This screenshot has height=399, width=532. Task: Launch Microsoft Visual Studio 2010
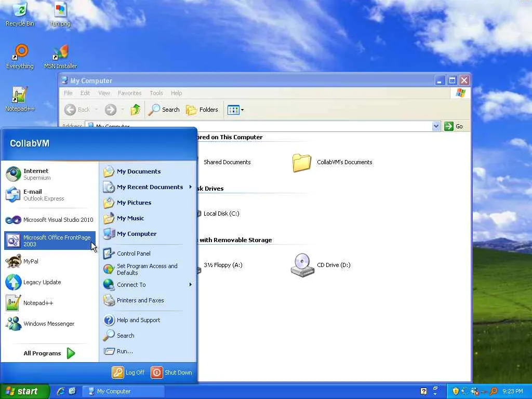49,220
